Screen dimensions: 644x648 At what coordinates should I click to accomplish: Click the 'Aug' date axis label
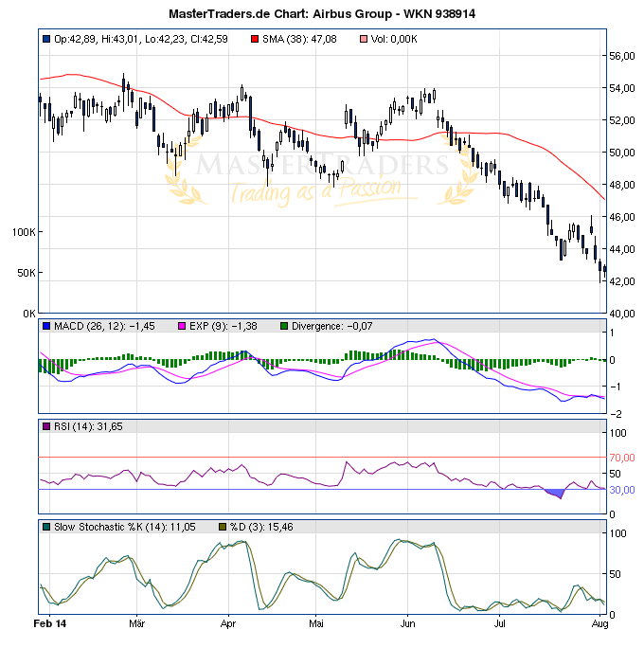click(x=599, y=624)
